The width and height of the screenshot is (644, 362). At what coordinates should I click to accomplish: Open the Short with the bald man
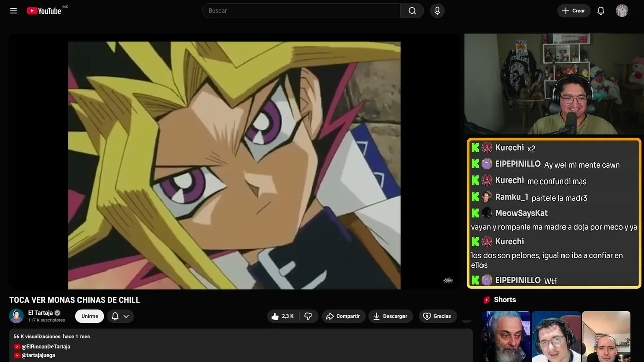point(606,336)
